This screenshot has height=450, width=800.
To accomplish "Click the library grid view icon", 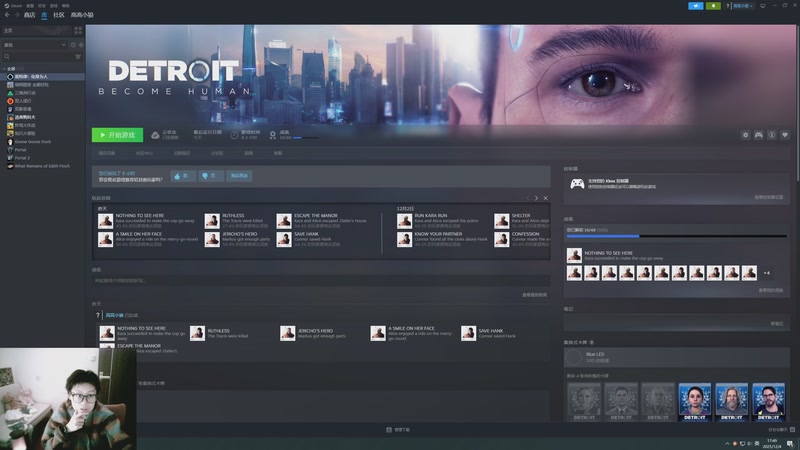I will (78, 31).
